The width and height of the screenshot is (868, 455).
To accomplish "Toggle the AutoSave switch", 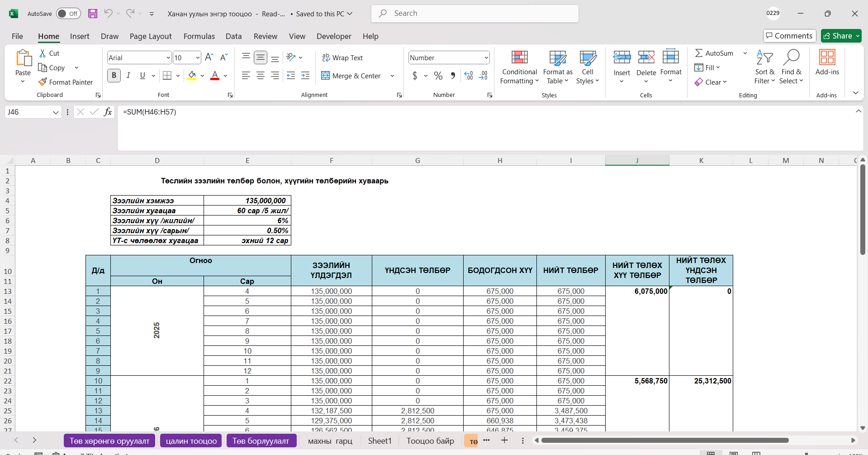I will point(68,14).
